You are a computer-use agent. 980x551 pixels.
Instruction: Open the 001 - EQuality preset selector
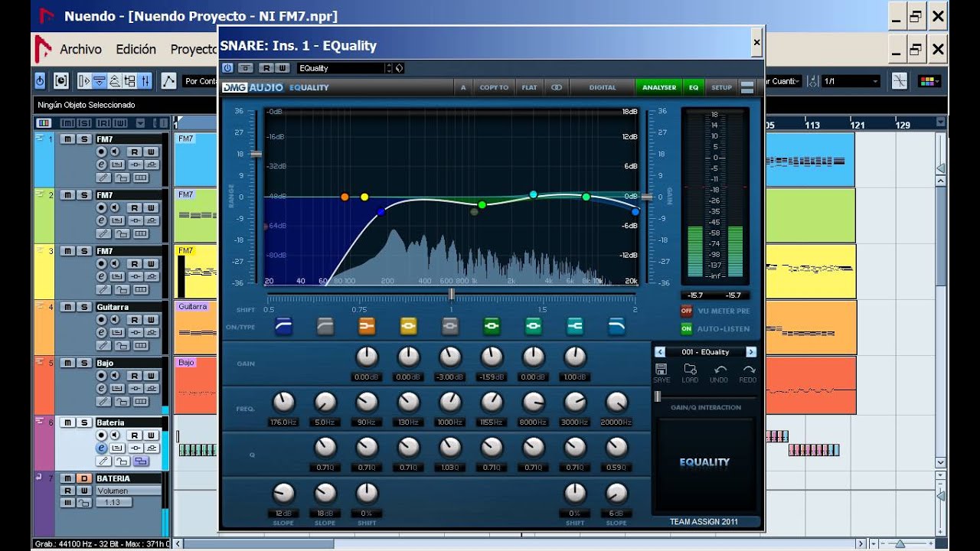[705, 352]
